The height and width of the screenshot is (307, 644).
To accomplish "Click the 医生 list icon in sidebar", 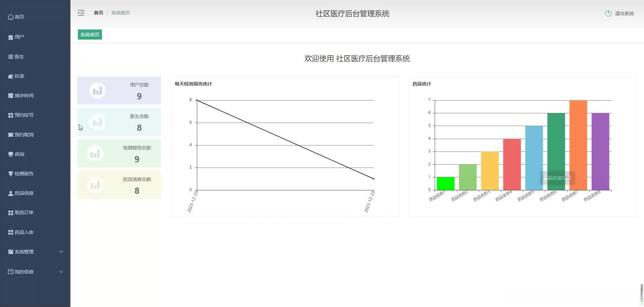I will [x=11, y=57].
